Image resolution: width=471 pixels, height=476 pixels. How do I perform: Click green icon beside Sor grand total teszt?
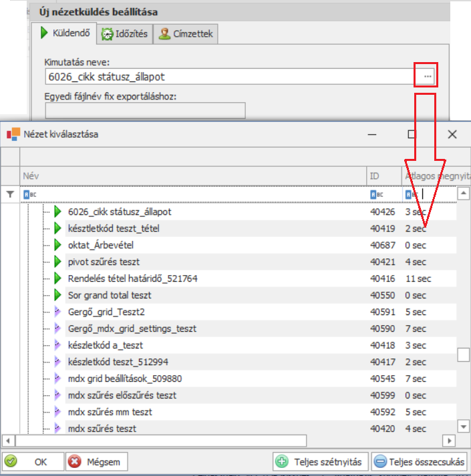[57, 295]
